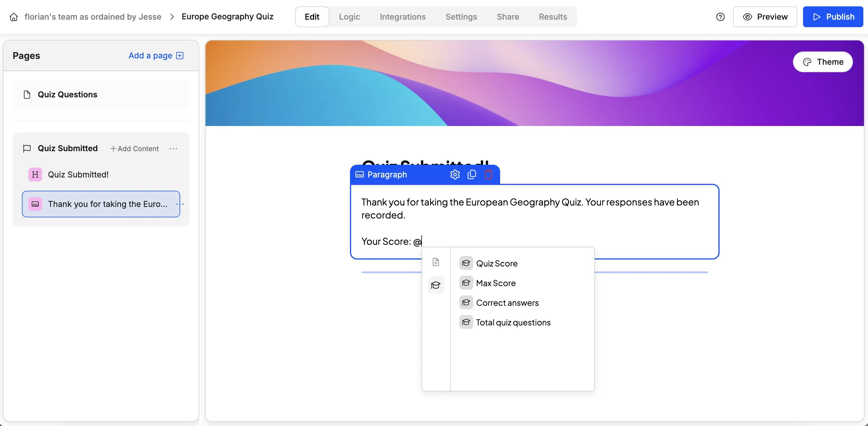The height and width of the screenshot is (426, 868).
Task: Click Add Content on Quiz Submitted page
Action: click(x=135, y=149)
